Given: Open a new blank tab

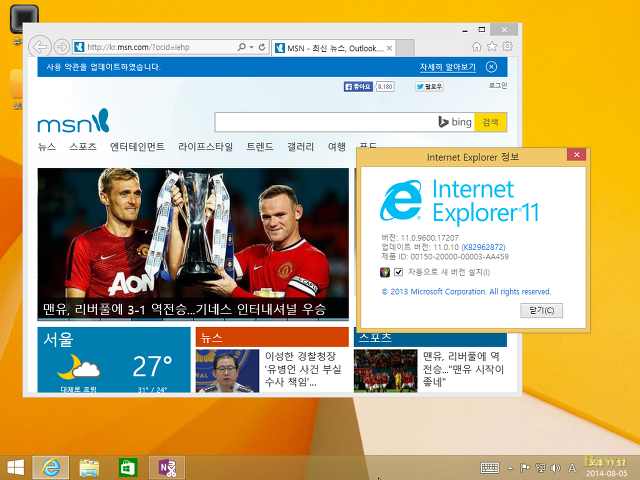Looking at the screenshot, I should click(405, 48).
